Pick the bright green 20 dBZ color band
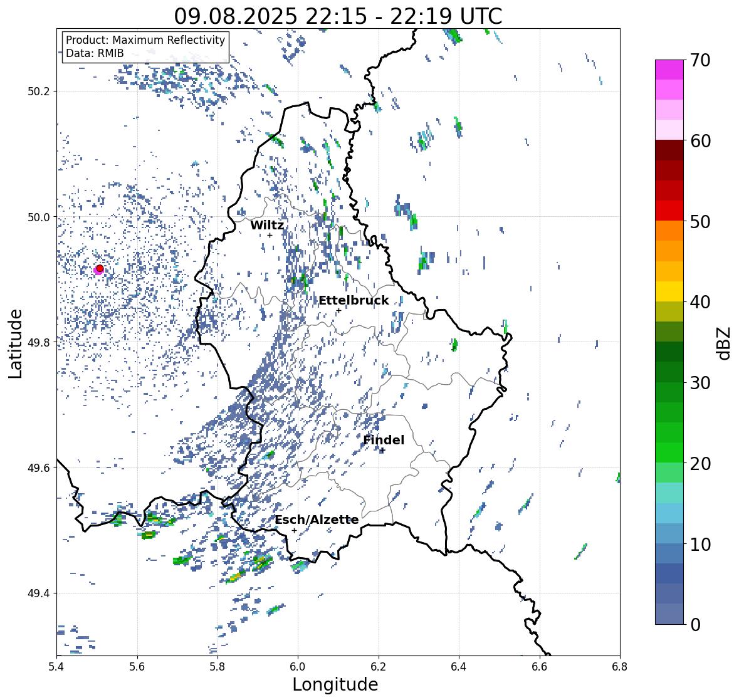 click(669, 452)
